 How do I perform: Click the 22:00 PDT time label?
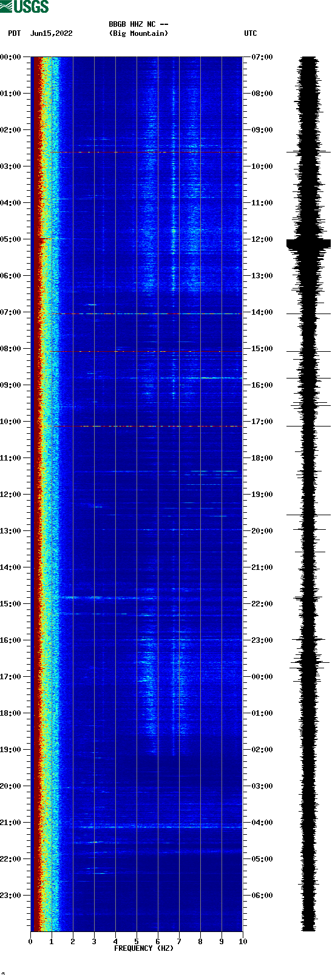(11, 859)
